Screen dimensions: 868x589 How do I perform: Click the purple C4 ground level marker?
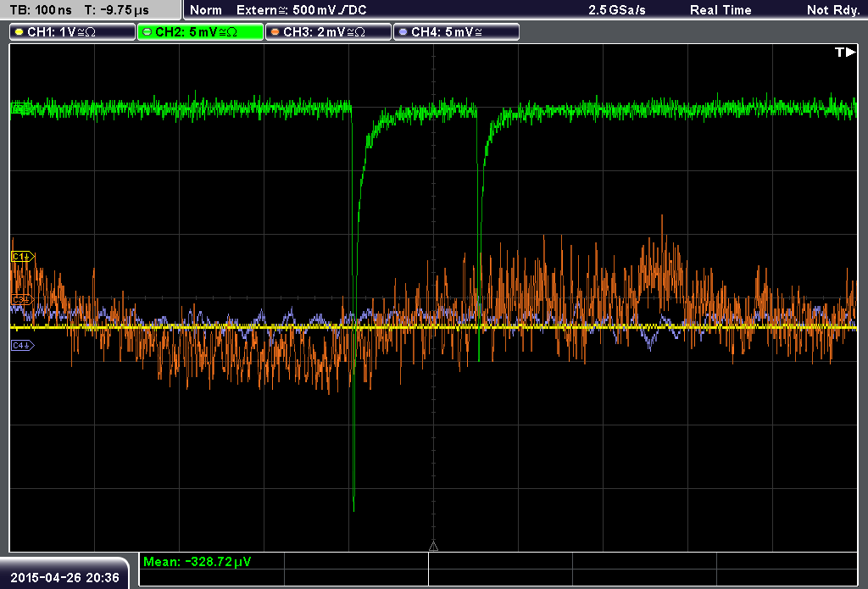pyautogui.click(x=23, y=346)
